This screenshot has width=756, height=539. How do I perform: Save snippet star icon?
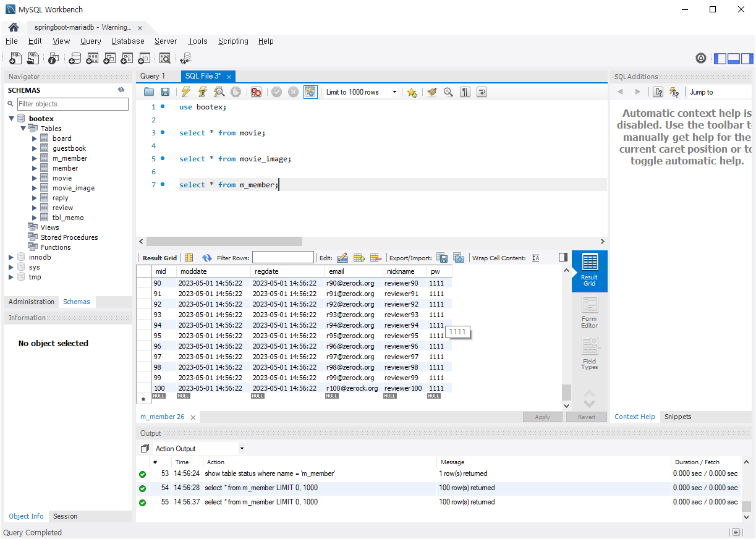click(412, 92)
